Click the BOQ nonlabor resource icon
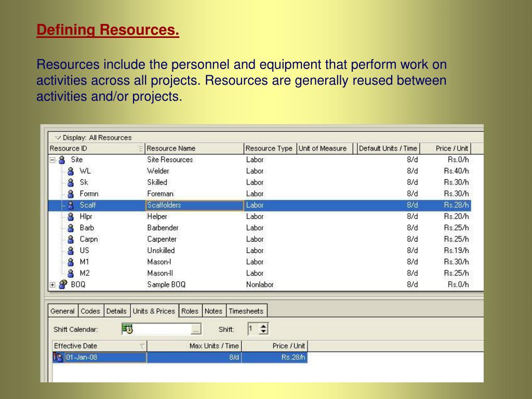Image resolution: width=532 pixels, height=399 pixels. pos(63,285)
